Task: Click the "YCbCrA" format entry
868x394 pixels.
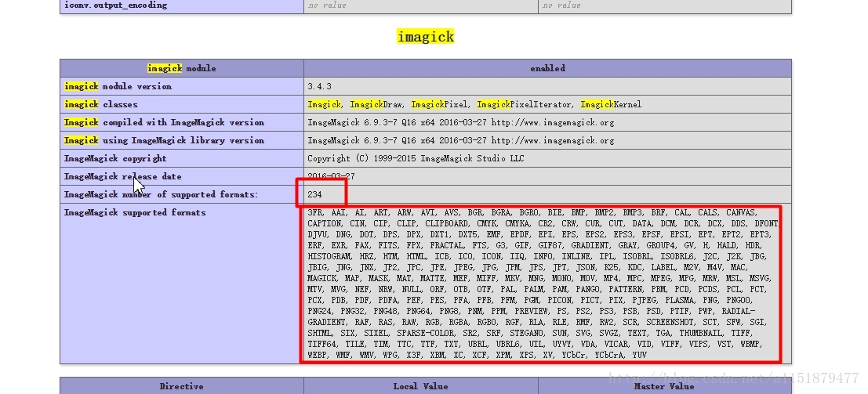Action: [609, 355]
